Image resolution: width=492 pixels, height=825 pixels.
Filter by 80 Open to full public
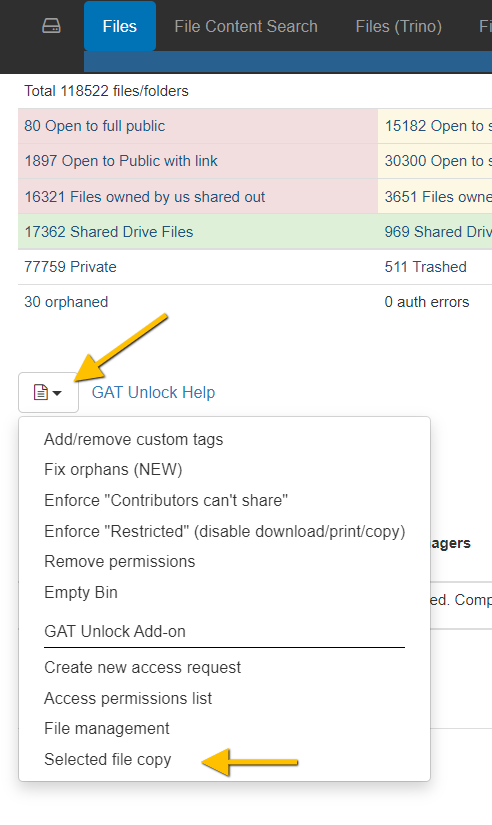point(95,126)
